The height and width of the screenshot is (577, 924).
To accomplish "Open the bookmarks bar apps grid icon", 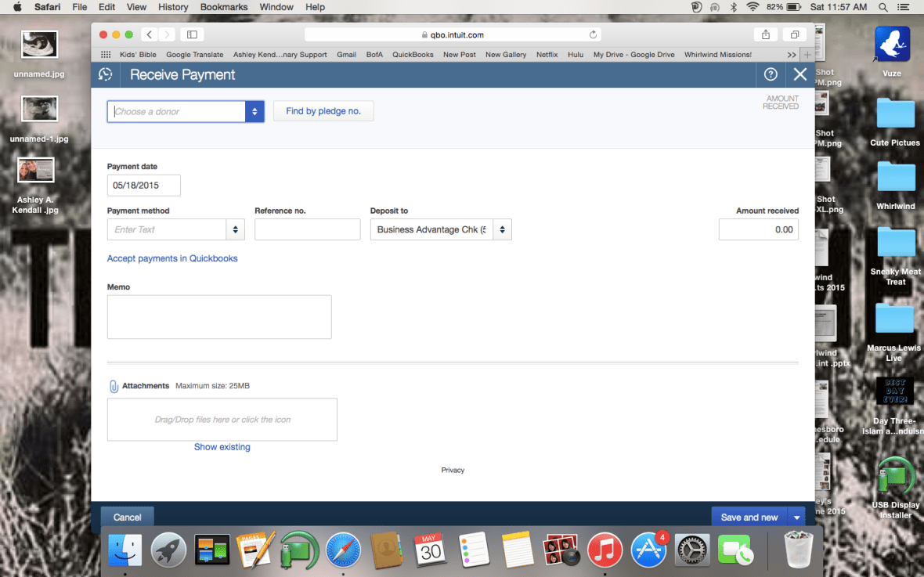I will coord(106,55).
